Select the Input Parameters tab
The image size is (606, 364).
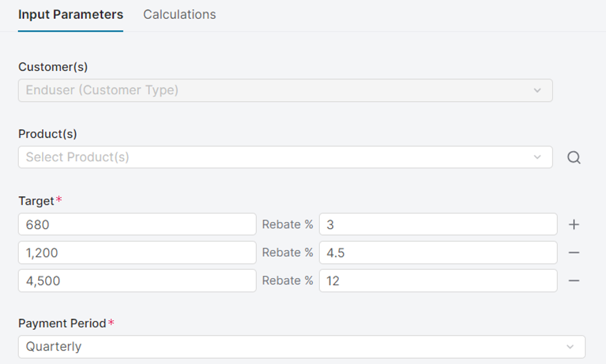click(x=70, y=14)
